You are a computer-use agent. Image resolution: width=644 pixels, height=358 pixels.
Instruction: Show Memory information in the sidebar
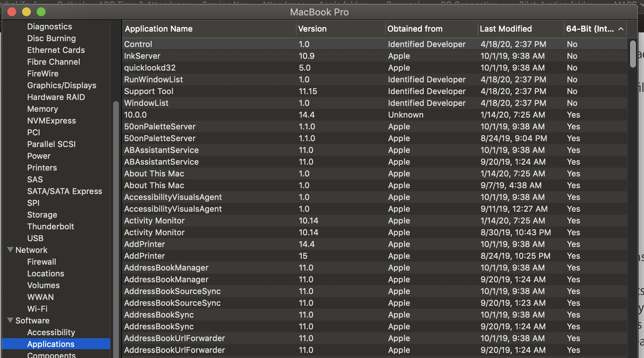click(43, 109)
